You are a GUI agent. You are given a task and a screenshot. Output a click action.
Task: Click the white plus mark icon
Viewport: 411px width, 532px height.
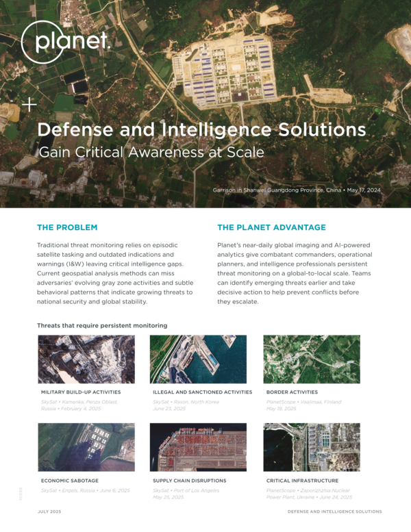[29, 105]
